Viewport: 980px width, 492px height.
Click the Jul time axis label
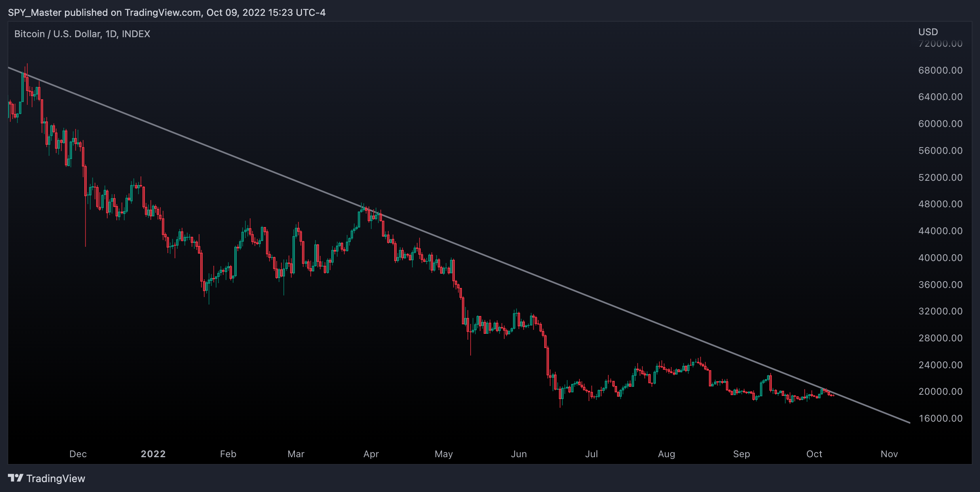tap(592, 454)
